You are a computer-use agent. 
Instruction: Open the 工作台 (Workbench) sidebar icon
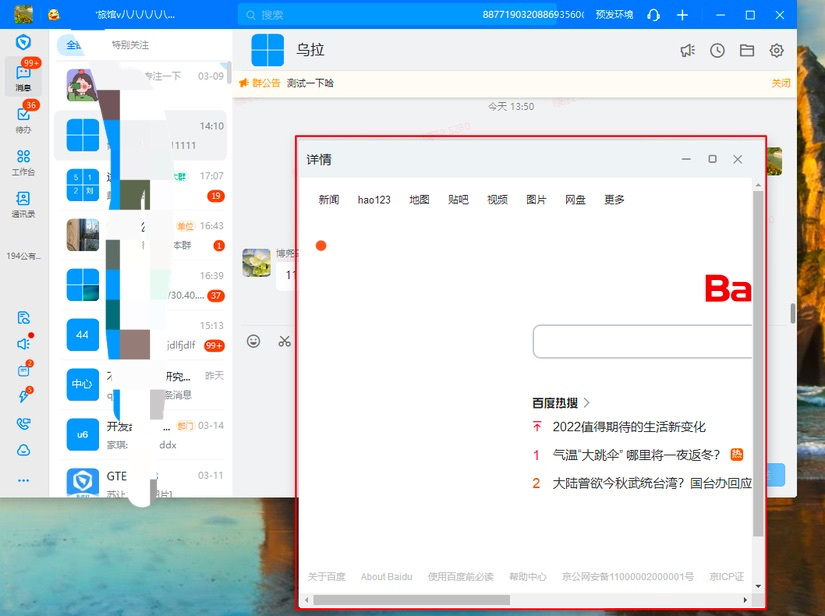[x=23, y=161]
